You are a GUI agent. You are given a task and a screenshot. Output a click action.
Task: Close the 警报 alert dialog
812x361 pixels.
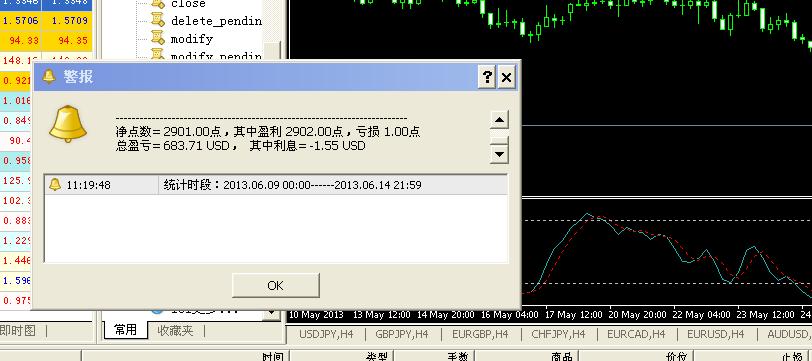coord(506,77)
